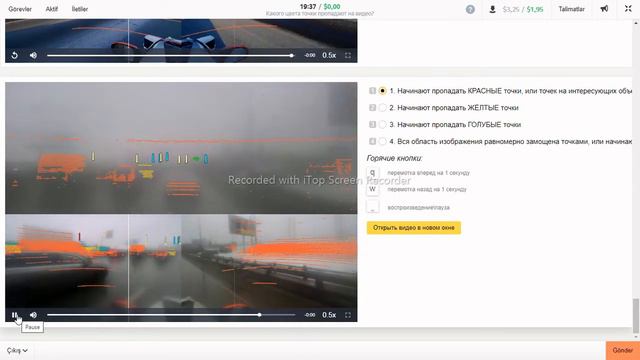Click the page vertical scrollbar thumb
Screen dimensions: 640x360
636,316
